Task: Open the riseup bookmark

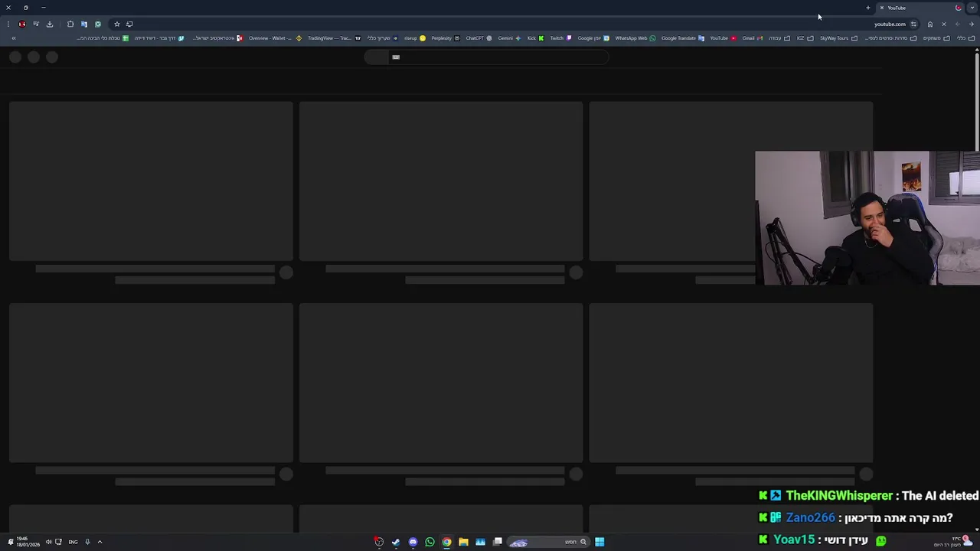Action: tap(414, 38)
